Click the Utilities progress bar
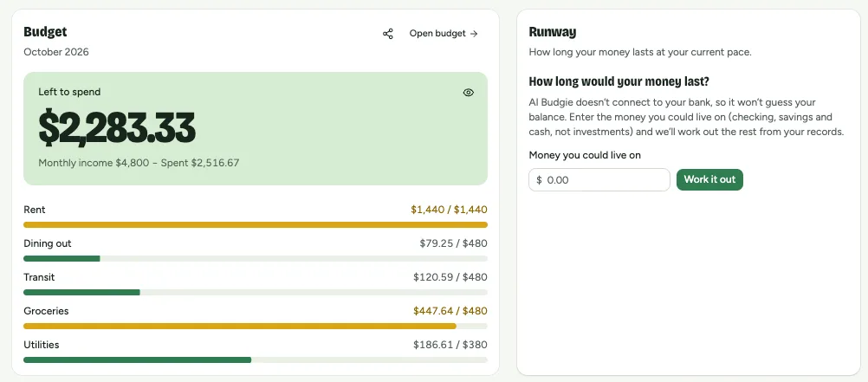Screen dimensions: 868x382 pyautogui.click(x=256, y=359)
